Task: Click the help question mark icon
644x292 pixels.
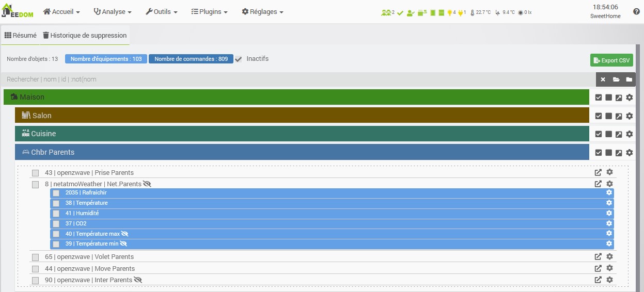Action: pyautogui.click(x=636, y=11)
